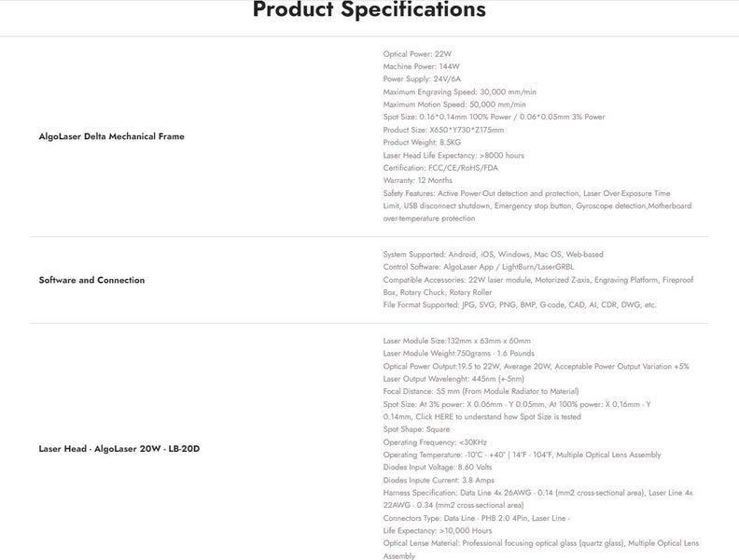Click the Machine Power: 144W line
Image resolution: width=739 pixels, height=560 pixels.
click(x=422, y=66)
